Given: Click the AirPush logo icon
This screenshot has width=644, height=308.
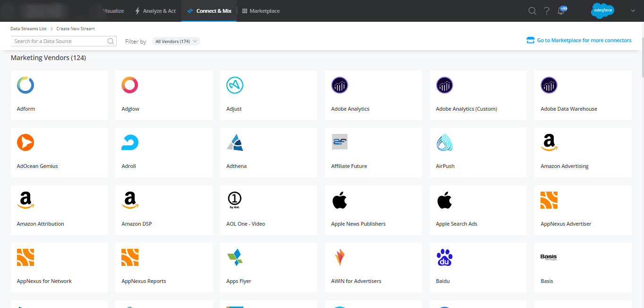Looking at the screenshot, I should pyautogui.click(x=445, y=142).
